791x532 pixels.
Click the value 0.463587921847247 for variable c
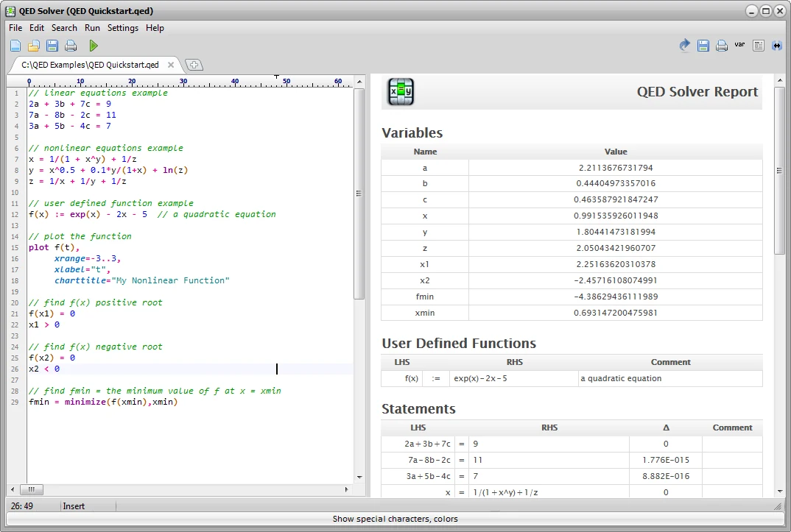coord(616,199)
